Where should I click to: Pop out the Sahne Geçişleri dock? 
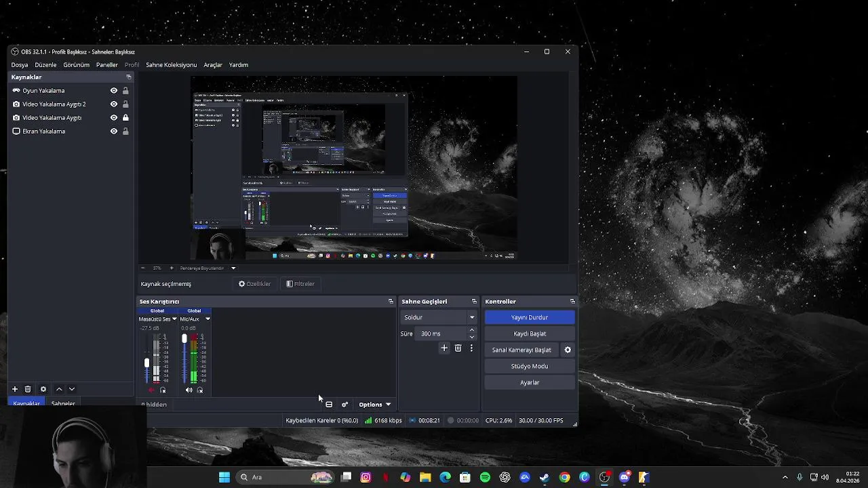pyautogui.click(x=474, y=302)
